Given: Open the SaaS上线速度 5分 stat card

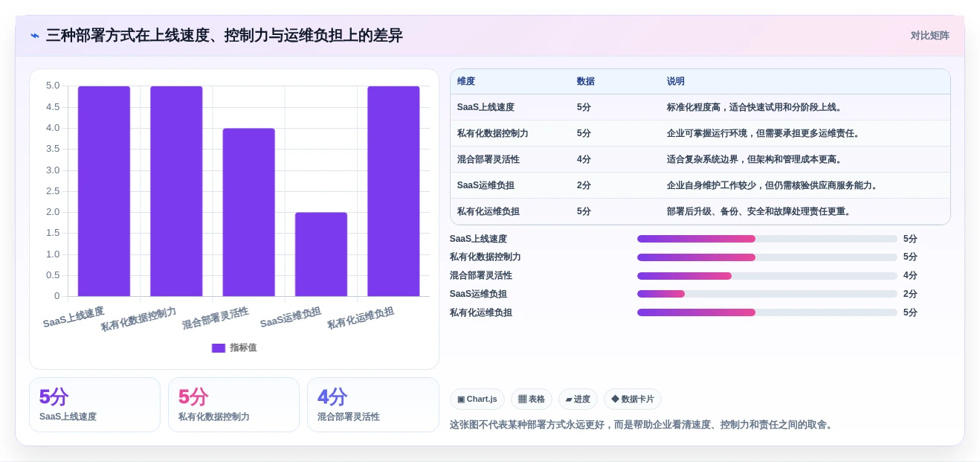Looking at the screenshot, I should pos(94,405).
